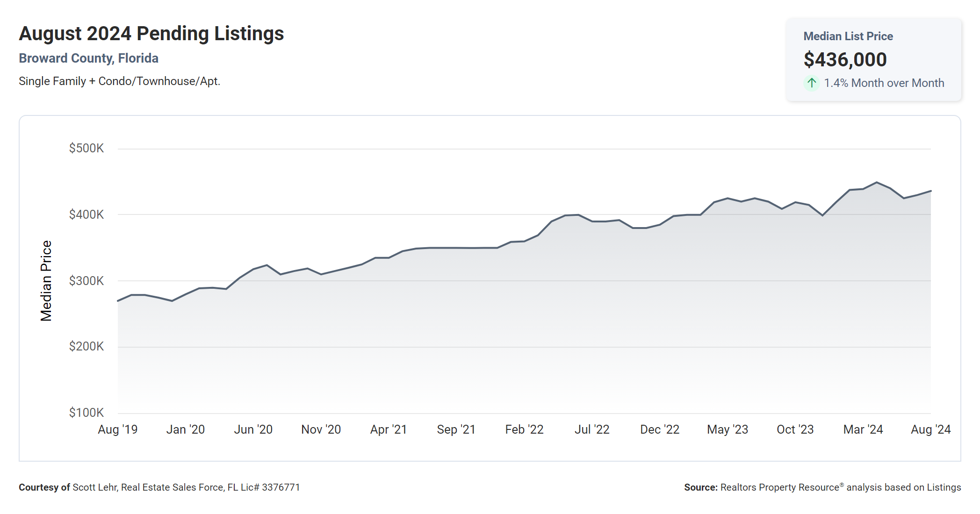Click the Median Price axis title

click(46, 281)
